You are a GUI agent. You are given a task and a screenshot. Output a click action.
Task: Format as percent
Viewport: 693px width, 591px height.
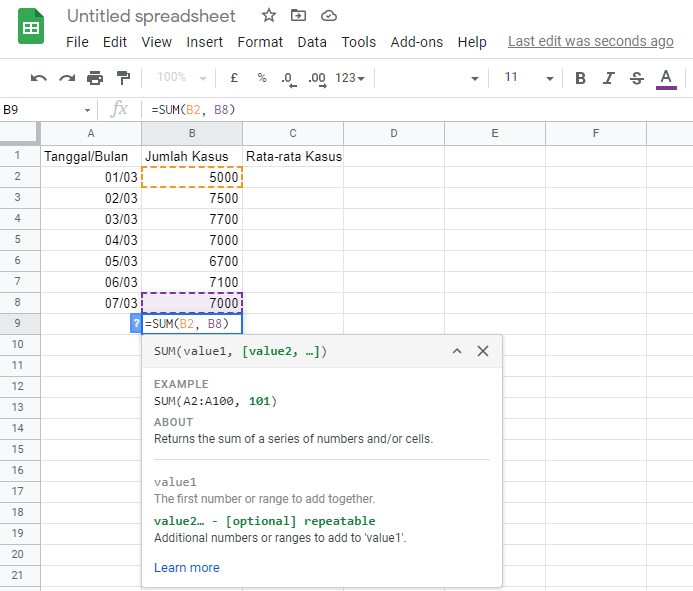point(262,78)
